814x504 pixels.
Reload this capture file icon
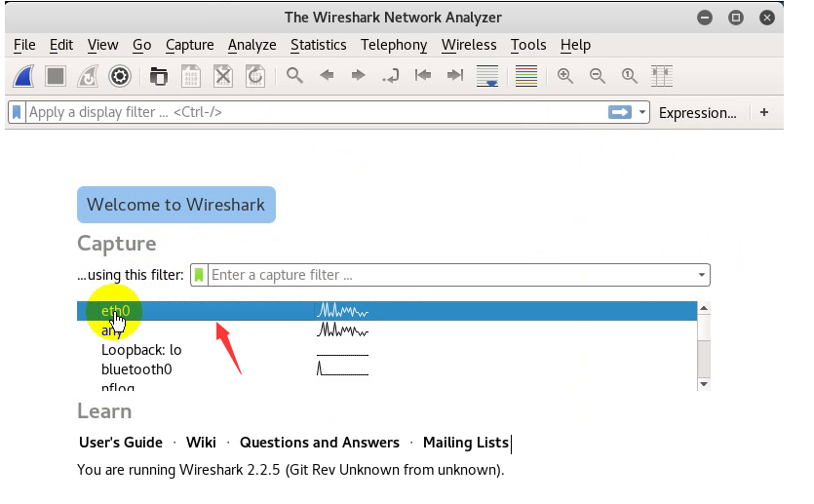pos(254,76)
